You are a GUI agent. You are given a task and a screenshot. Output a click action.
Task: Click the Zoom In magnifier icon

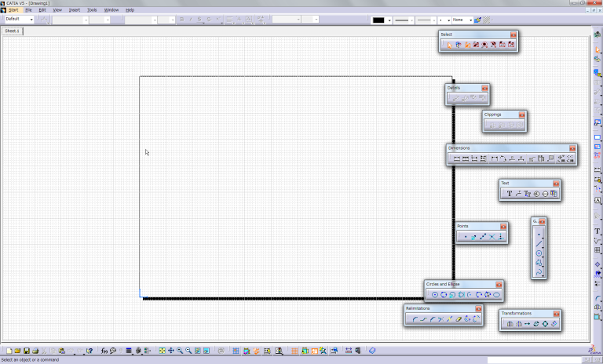point(180,351)
